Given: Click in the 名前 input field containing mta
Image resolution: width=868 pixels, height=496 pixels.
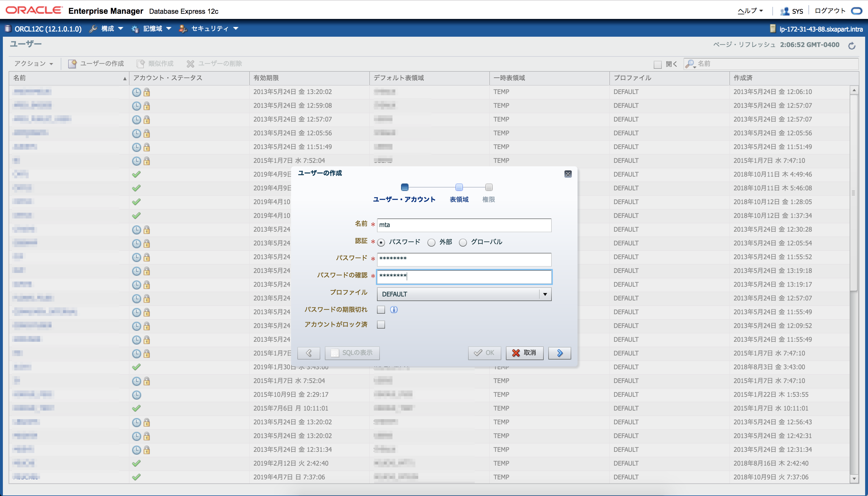Looking at the screenshot, I should click(x=464, y=225).
